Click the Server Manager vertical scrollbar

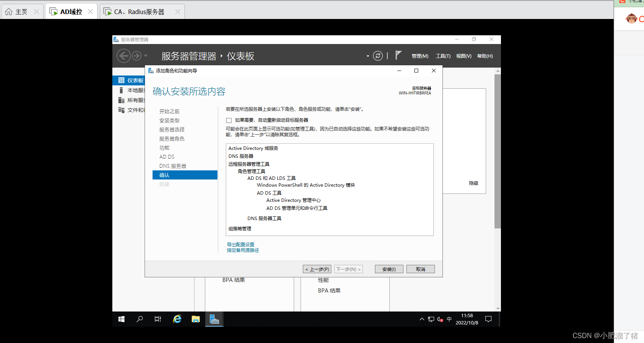(498, 152)
